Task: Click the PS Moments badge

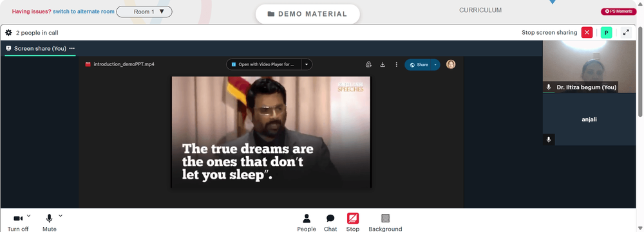Action: [x=618, y=12]
